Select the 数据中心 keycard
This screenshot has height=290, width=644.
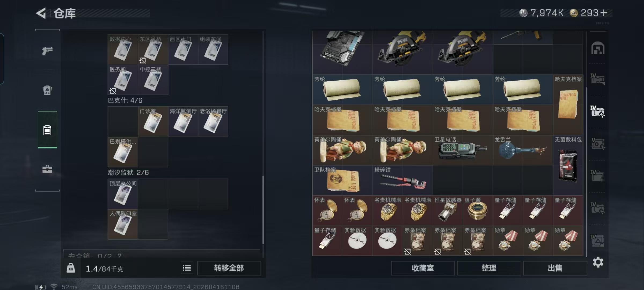pyautogui.click(x=123, y=50)
